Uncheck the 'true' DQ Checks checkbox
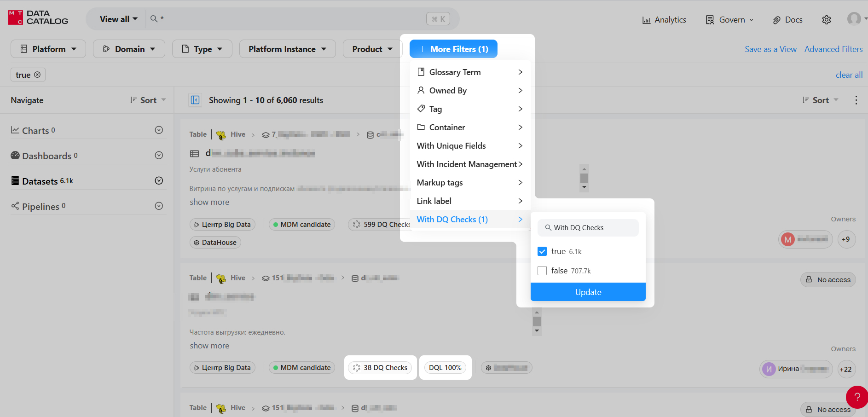The height and width of the screenshot is (417, 868). click(542, 251)
